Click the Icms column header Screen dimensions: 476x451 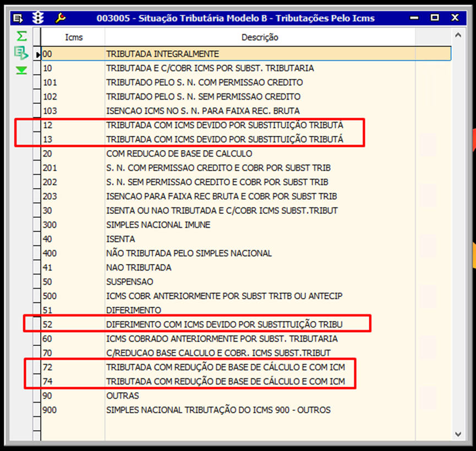[x=73, y=37]
